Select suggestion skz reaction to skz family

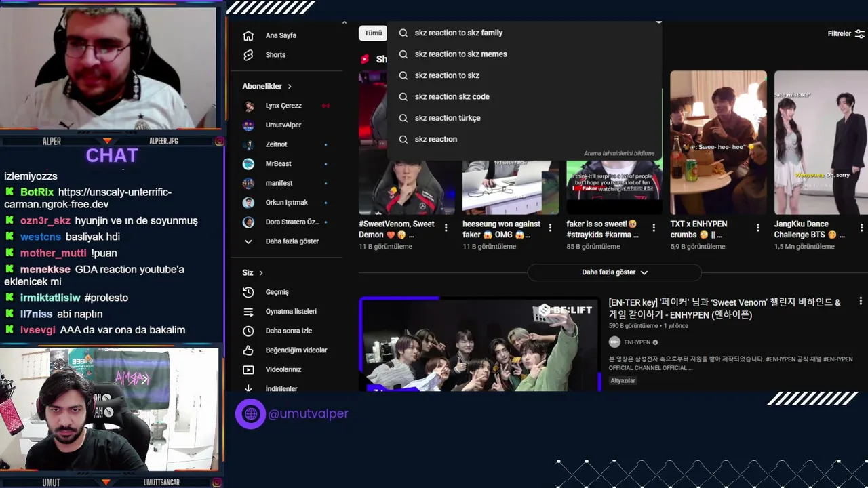coord(524,33)
